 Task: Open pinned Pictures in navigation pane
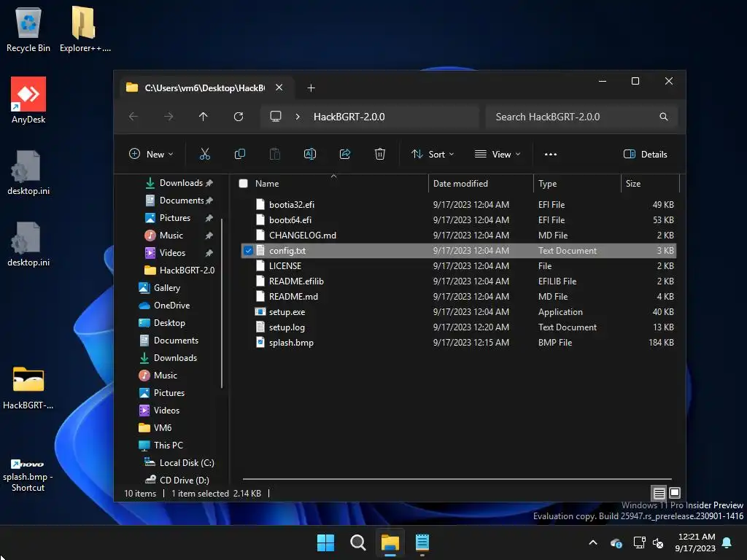tap(178, 217)
